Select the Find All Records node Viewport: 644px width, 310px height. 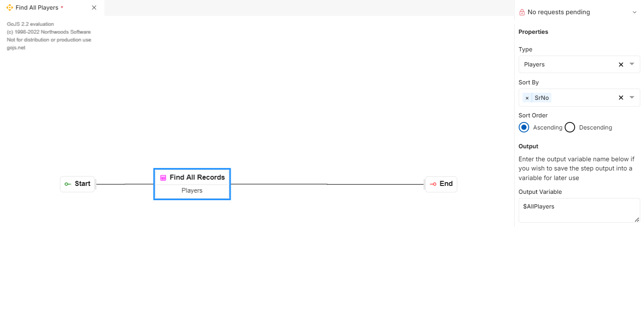[x=192, y=184]
